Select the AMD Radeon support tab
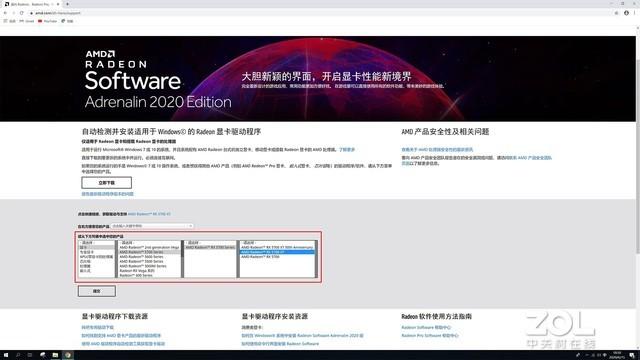Screen dimensions: 640x360 (x=32, y=4)
